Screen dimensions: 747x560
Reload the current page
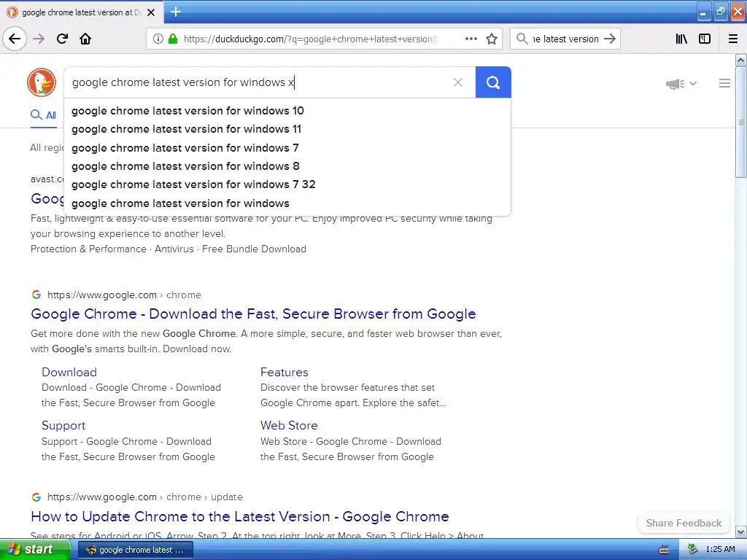[62, 39]
